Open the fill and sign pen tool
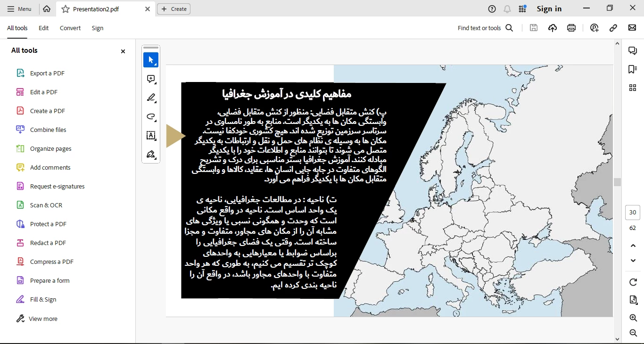This screenshot has width=644, height=344. click(151, 155)
